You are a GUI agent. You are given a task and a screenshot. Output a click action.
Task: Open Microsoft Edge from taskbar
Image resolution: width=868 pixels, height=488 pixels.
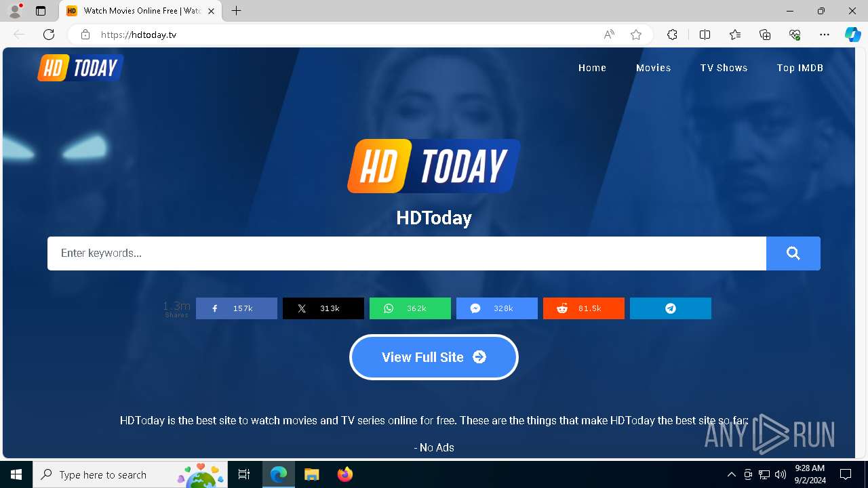click(x=279, y=474)
